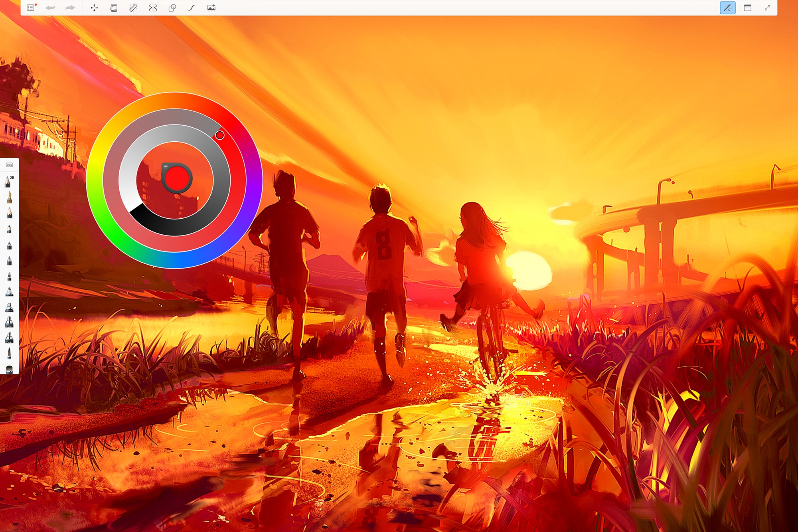Open the main menu list icon
Viewport: 798px width, 532px height.
(x=31, y=8)
